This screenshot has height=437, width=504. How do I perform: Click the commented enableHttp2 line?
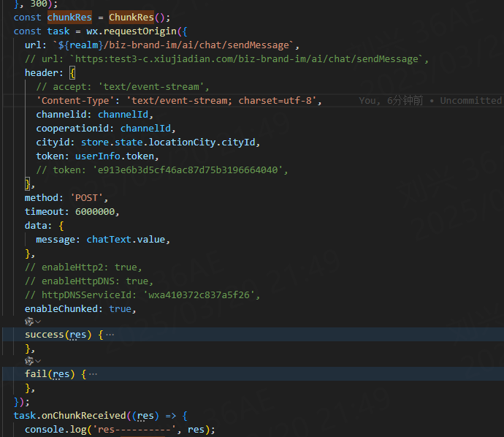pyautogui.click(x=83, y=267)
